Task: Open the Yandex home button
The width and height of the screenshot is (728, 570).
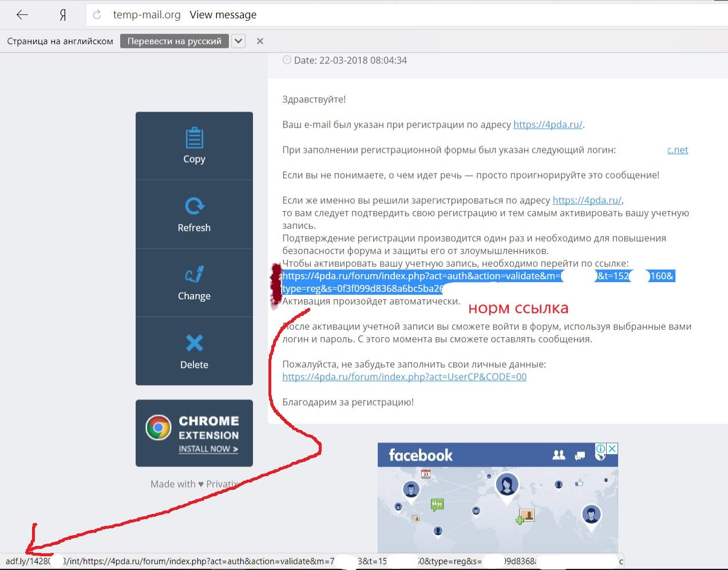Action: 63,15
